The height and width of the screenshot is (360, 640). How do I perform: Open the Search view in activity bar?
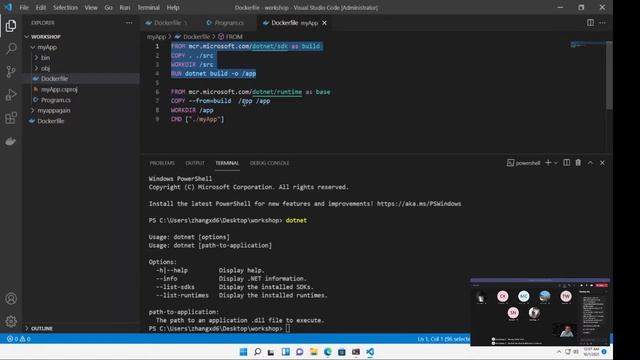point(11,49)
